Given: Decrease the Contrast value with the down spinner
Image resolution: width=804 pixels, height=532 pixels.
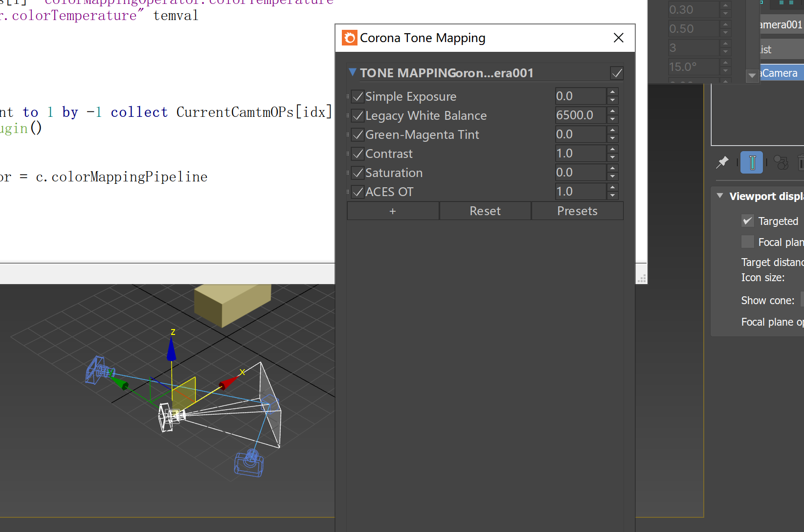Looking at the screenshot, I should [612, 157].
